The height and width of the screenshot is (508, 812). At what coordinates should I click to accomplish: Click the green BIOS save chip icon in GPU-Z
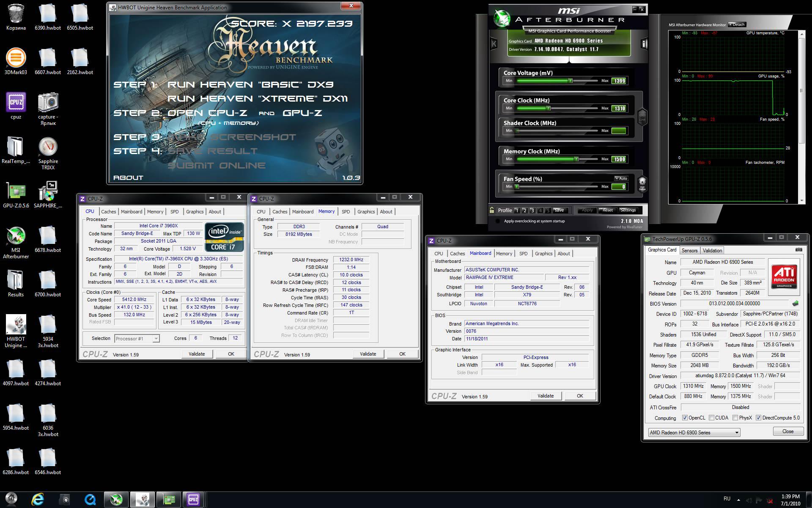795,304
